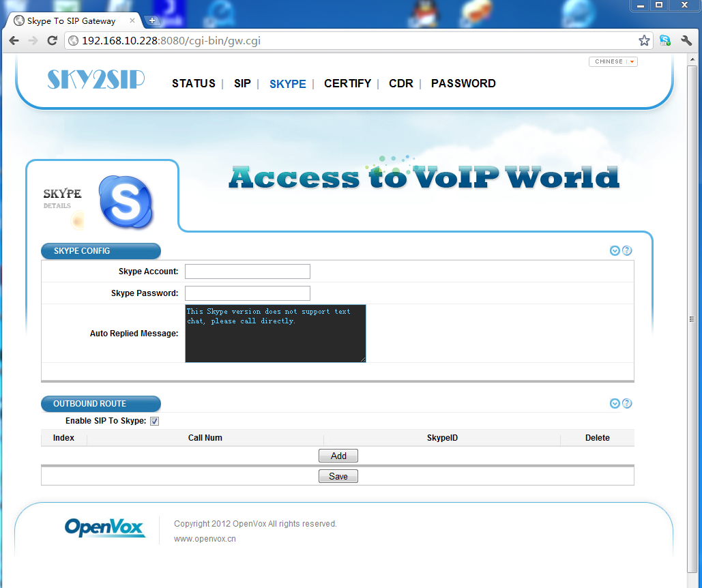This screenshot has height=588, width=702.
Task: Reload the page with the refresh button
Action: tap(52, 41)
